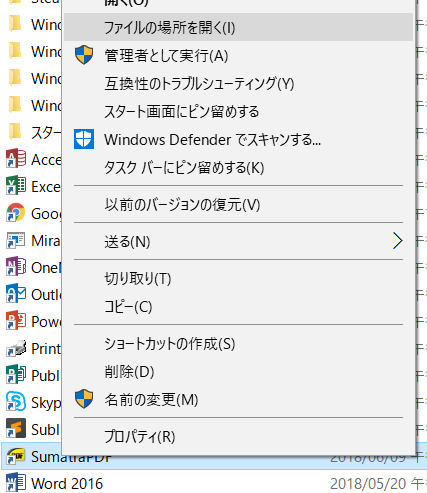The width and height of the screenshot is (427, 493).
Task: Click the Print shortcut name
Action: point(46,349)
